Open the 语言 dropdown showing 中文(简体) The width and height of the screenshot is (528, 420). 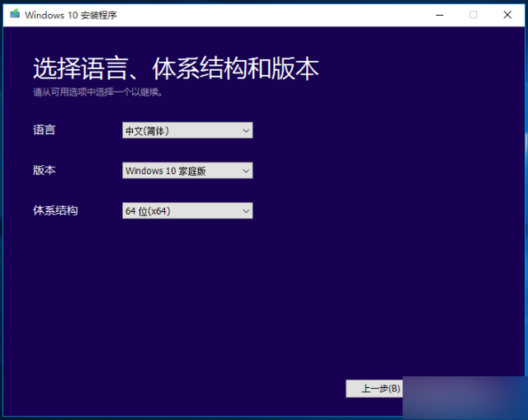[x=187, y=130]
